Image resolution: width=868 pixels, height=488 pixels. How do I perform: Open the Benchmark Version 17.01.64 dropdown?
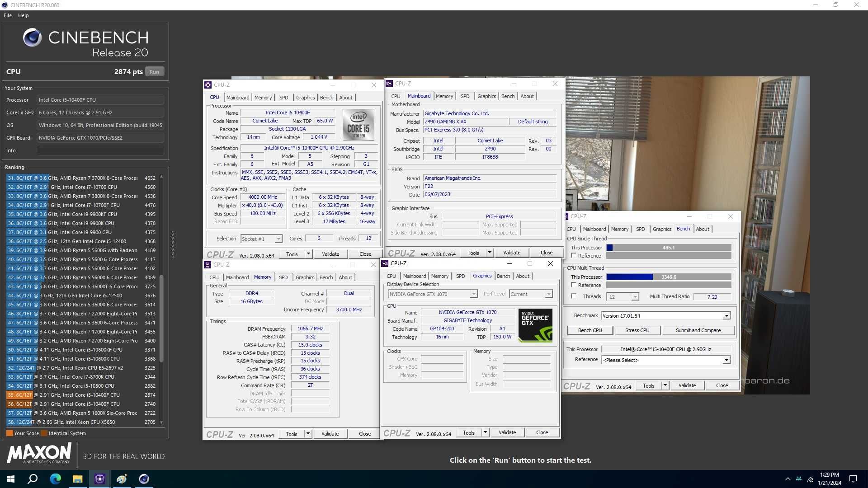pyautogui.click(x=665, y=316)
